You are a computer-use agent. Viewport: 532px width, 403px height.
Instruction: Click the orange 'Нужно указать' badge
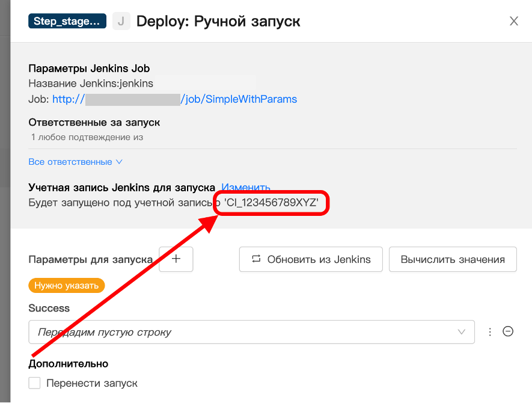click(x=67, y=286)
